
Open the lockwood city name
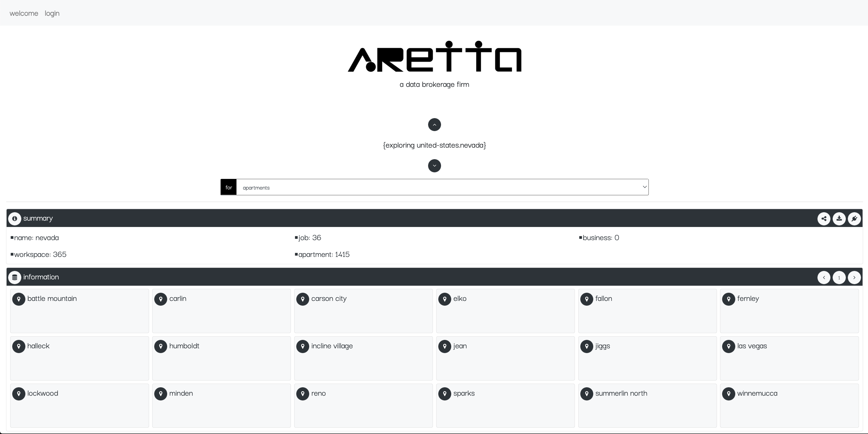43,393
